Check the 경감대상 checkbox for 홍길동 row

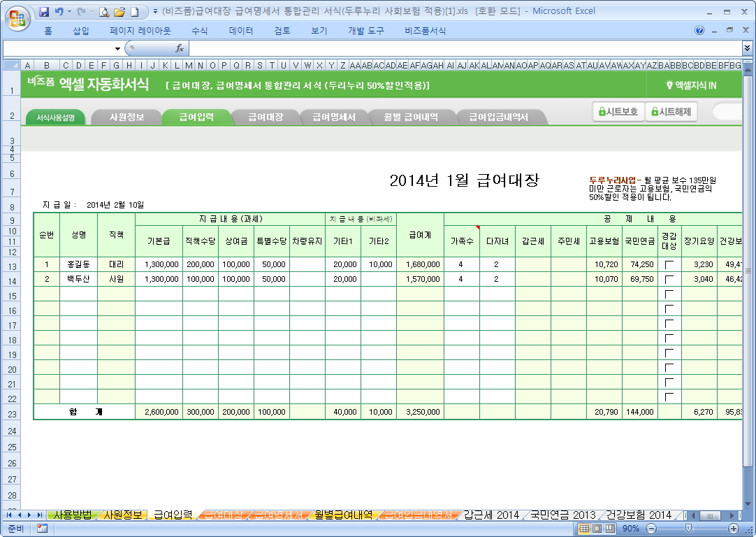(669, 265)
